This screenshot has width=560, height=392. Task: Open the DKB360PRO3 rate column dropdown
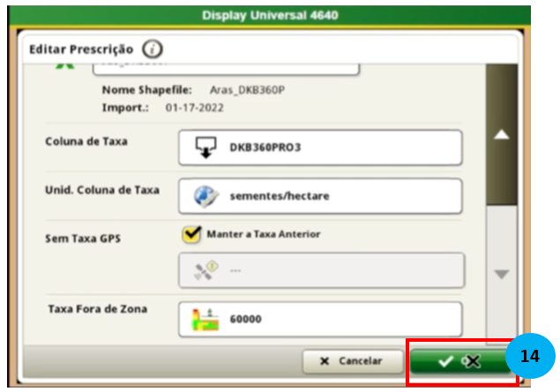pyautogui.click(x=319, y=147)
